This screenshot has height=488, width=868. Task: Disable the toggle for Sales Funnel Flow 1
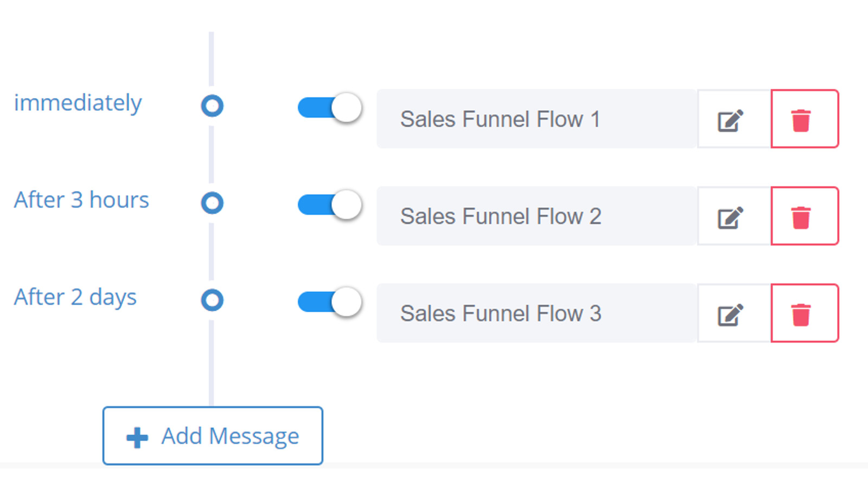(x=330, y=107)
